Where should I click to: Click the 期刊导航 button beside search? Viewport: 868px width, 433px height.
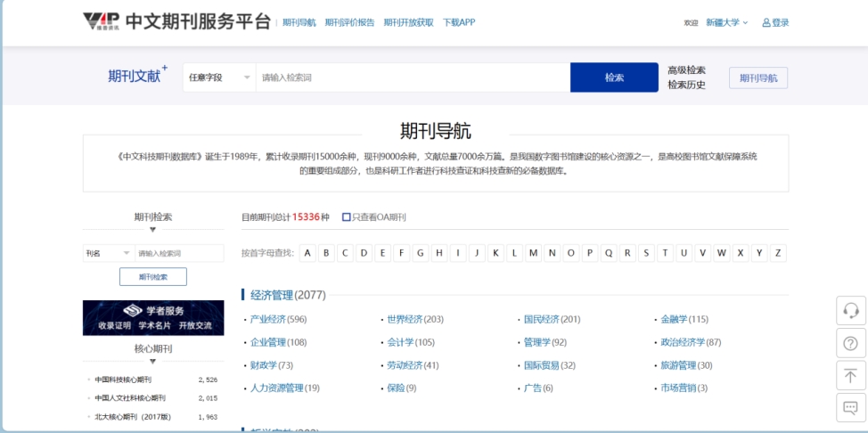coord(758,78)
